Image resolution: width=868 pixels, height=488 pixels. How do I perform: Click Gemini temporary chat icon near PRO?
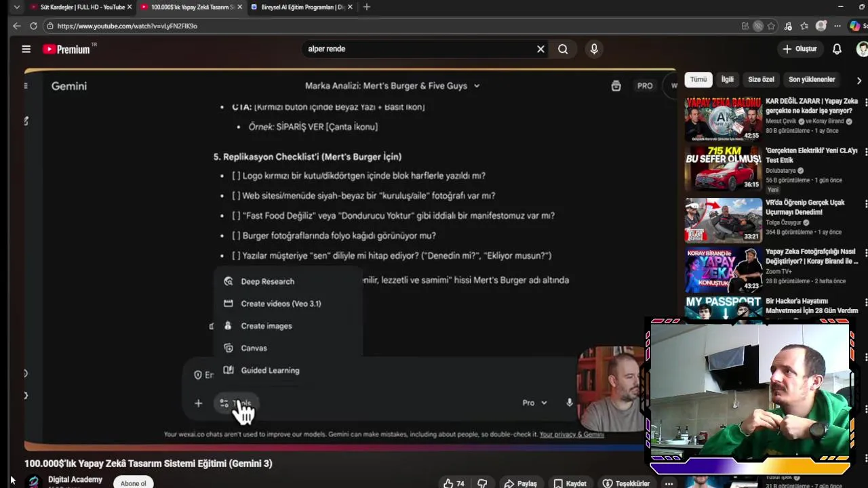[x=616, y=86]
